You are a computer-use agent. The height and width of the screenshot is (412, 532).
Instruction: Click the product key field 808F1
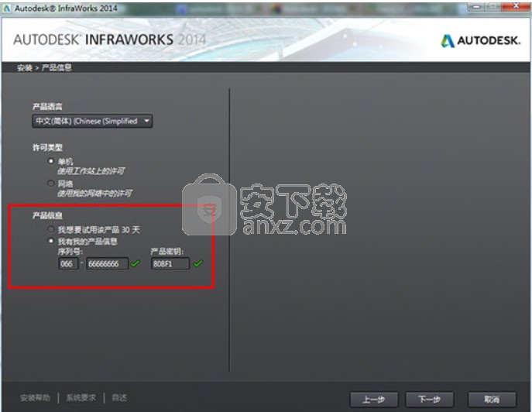click(x=170, y=263)
